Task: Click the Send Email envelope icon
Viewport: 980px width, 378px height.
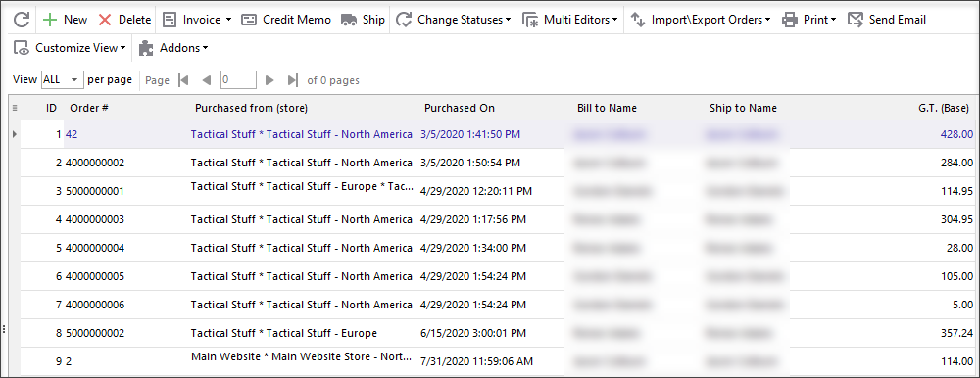Action: point(856,20)
